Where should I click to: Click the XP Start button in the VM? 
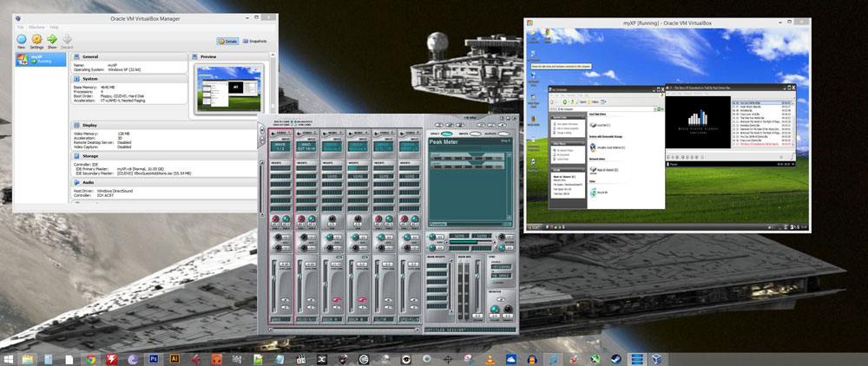click(536, 227)
